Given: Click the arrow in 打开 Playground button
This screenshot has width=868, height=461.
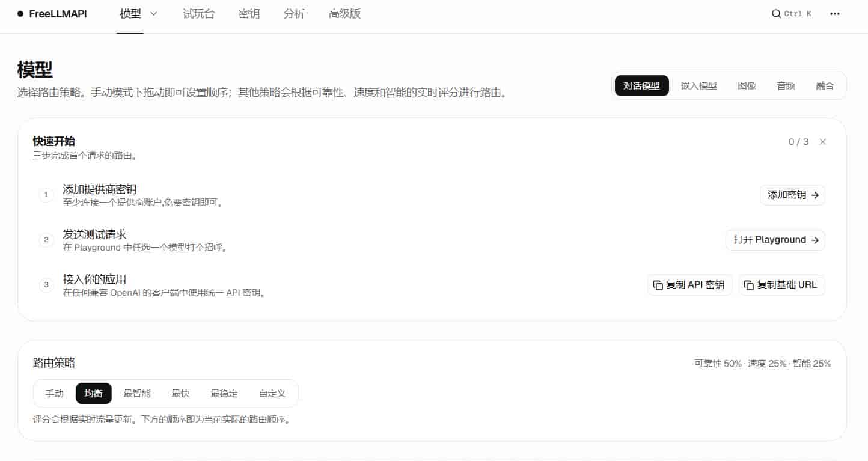Looking at the screenshot, I should (x=815, y=240).
